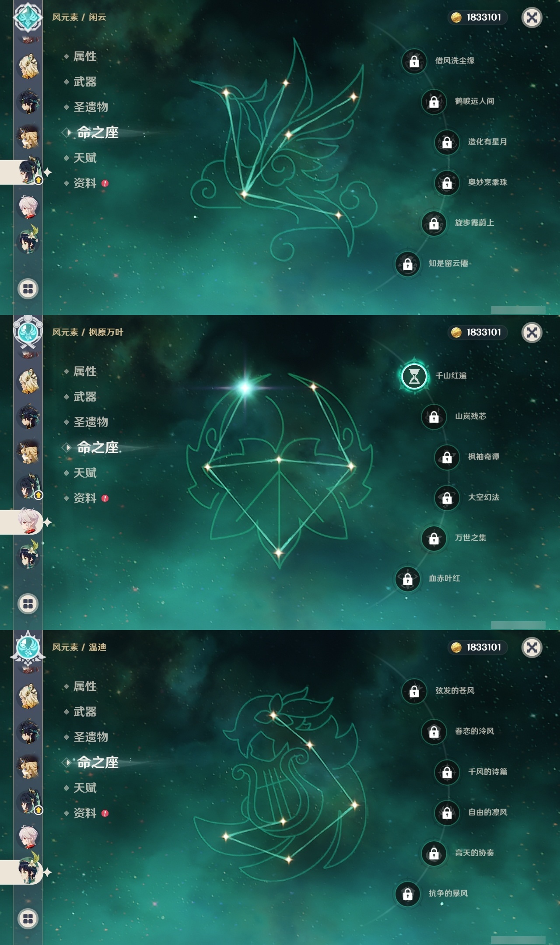560x945 pixels.
Task: Select the 借风洗尘缘 locked constellation icon
Action: (414, 61)
